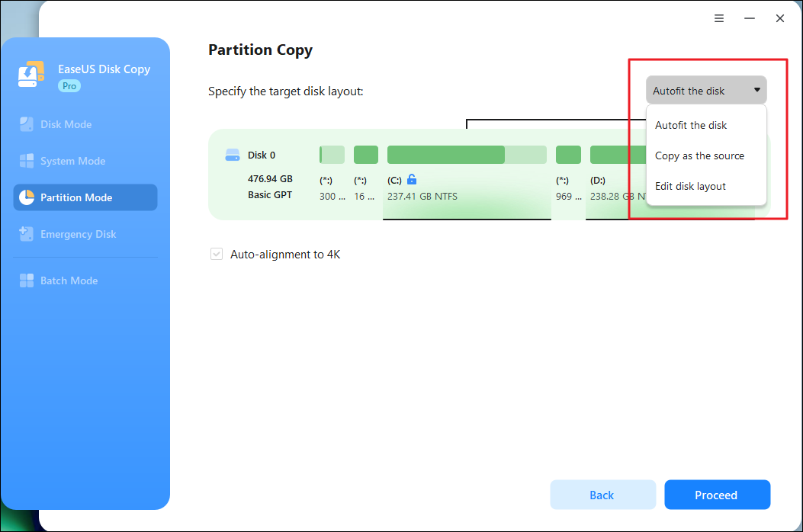The image size is (803, 532).
Task: Click the Disk 0 drive icon
Action: (233, 154)
